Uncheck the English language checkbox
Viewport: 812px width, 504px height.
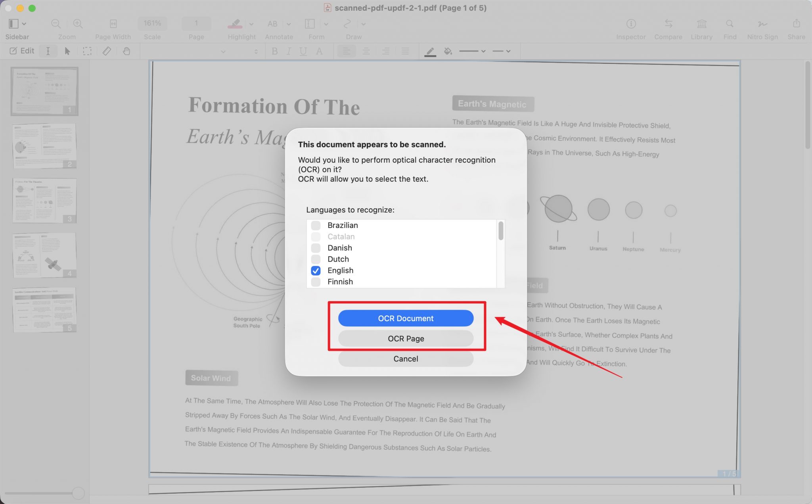tap(316, 270)
